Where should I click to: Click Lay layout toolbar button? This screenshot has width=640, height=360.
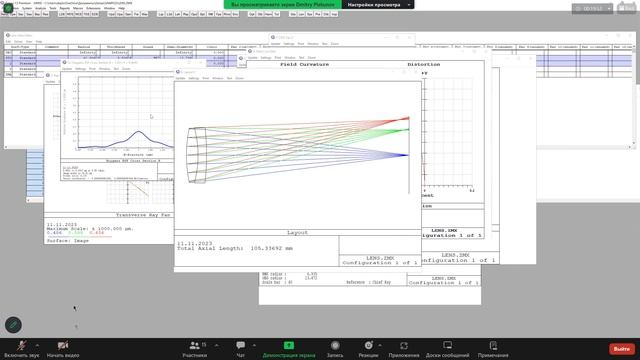[161, 14]
